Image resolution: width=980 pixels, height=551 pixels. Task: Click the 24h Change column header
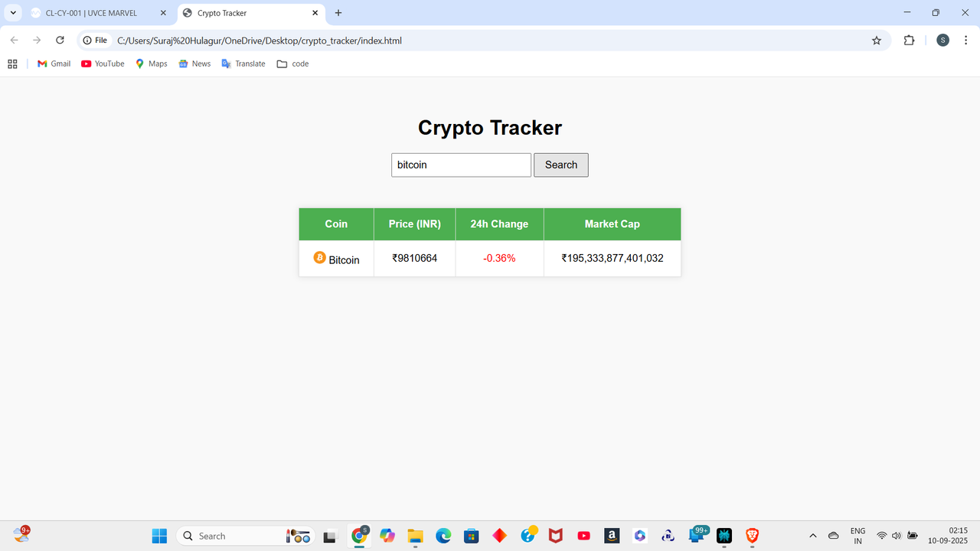point(499,224)
